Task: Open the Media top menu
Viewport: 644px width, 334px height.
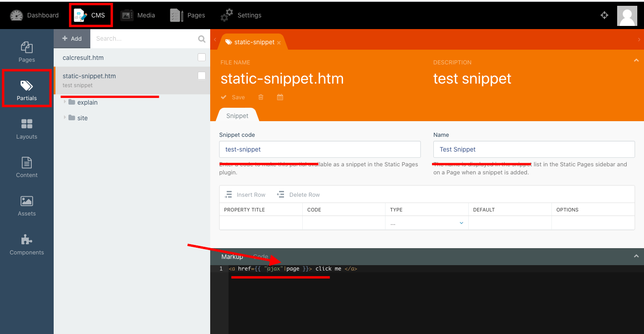Action: [x=138, y=15]
